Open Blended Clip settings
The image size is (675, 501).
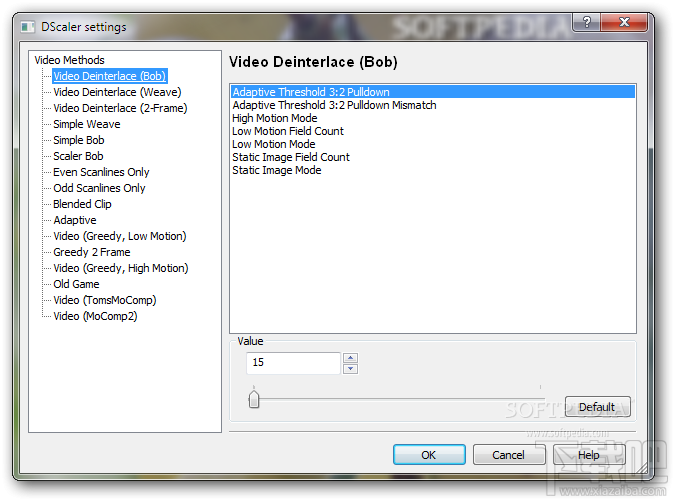pyautogui.click(x=82, y=204)
